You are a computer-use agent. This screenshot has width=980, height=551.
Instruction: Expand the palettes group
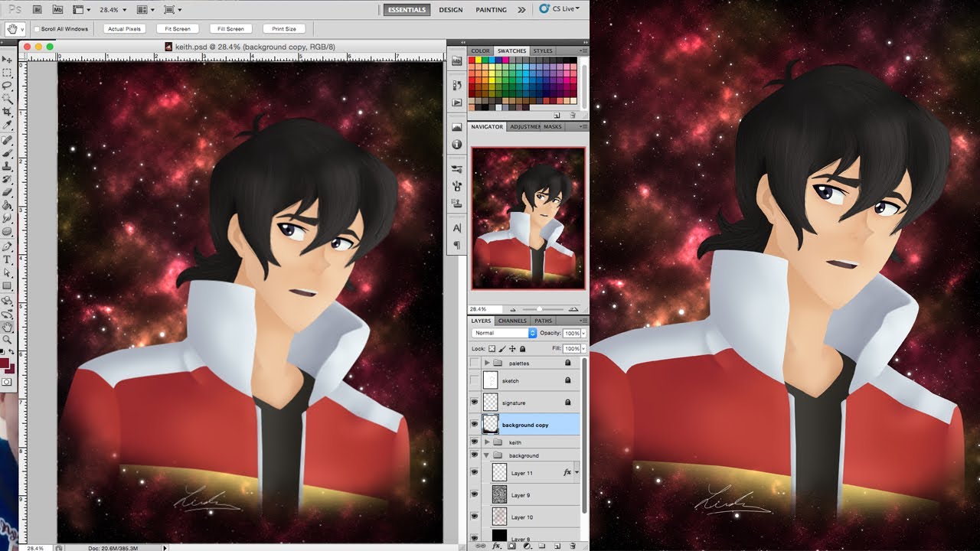click(x=487, y=363)
